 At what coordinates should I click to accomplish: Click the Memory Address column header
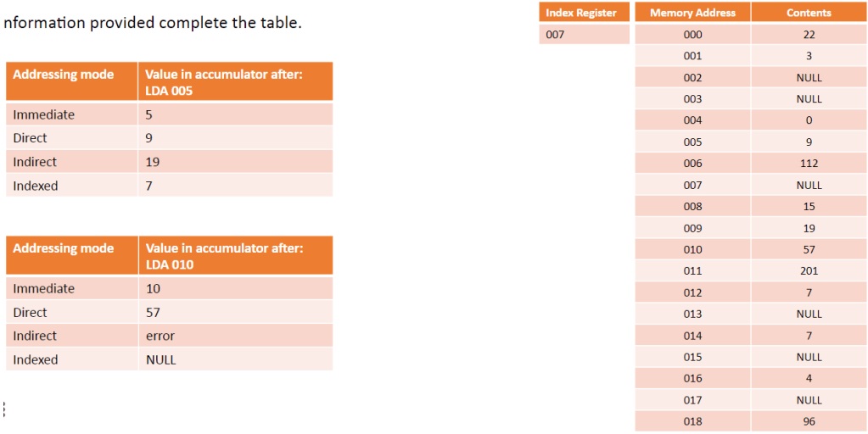coord(692,13)
